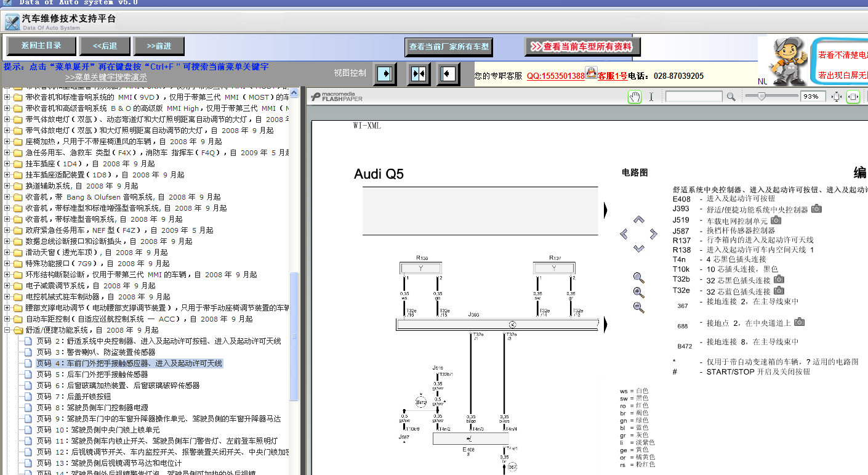Expand the 座椅加热 folder node

coord(7,142)
